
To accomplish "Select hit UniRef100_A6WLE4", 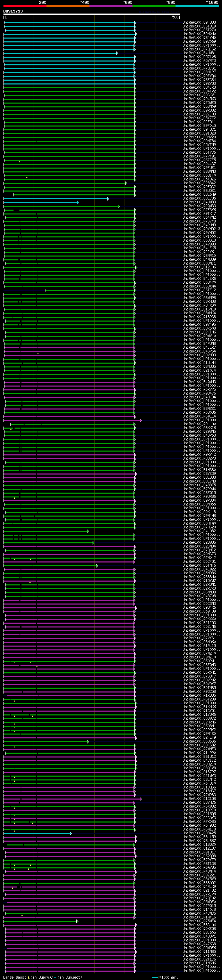I will tap(199, 416).
